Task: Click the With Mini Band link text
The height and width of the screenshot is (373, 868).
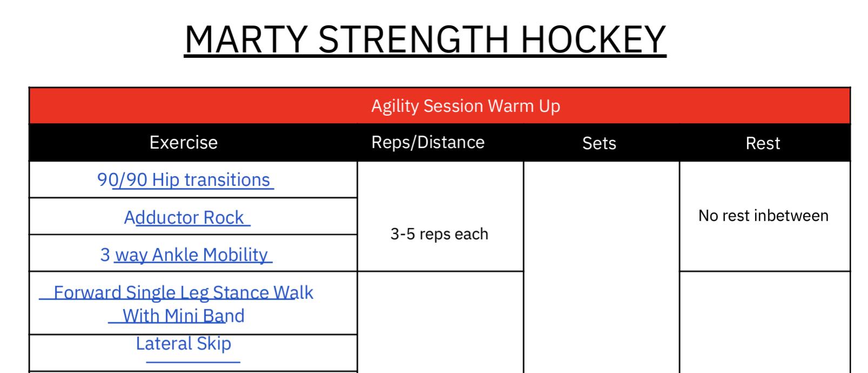Action: pos(183,316)
